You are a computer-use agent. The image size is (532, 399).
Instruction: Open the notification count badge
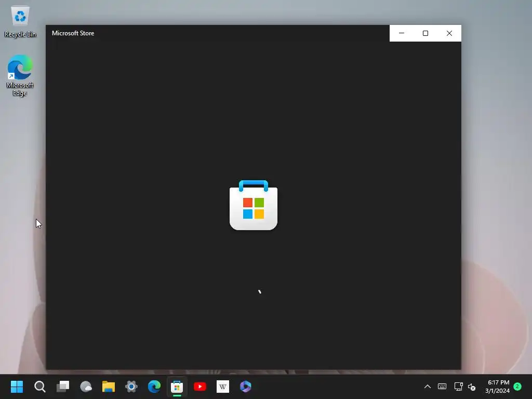tap(517, 387)
